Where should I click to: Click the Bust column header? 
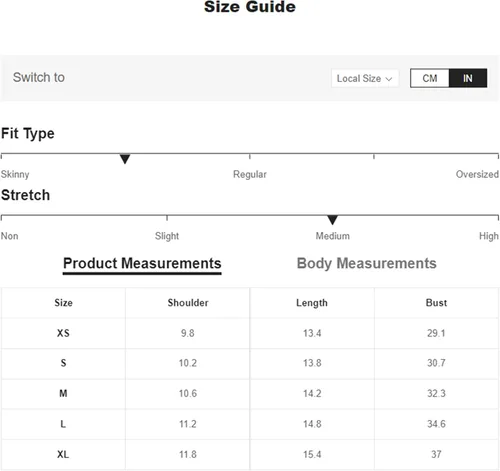pyautogui.click(x=436, y=303)
